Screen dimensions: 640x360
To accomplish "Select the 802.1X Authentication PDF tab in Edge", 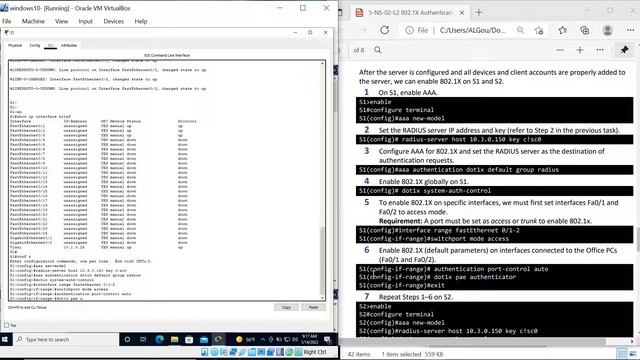I will (409, 13).
